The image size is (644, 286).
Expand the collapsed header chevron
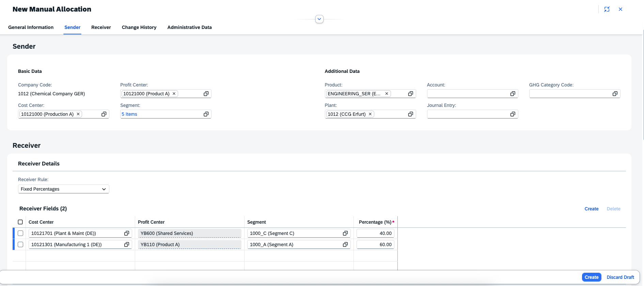(x=319, y=19)
